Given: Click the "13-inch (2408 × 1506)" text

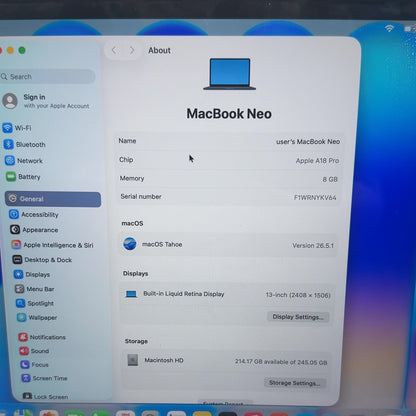Looking at the screenshot, I should point(298,295).
